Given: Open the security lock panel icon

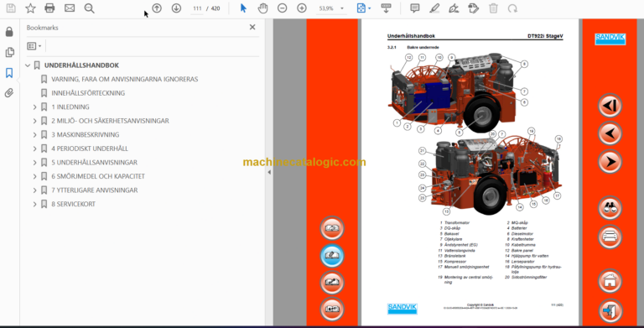Looking at the screenshot, I should [x=9, y=32].
